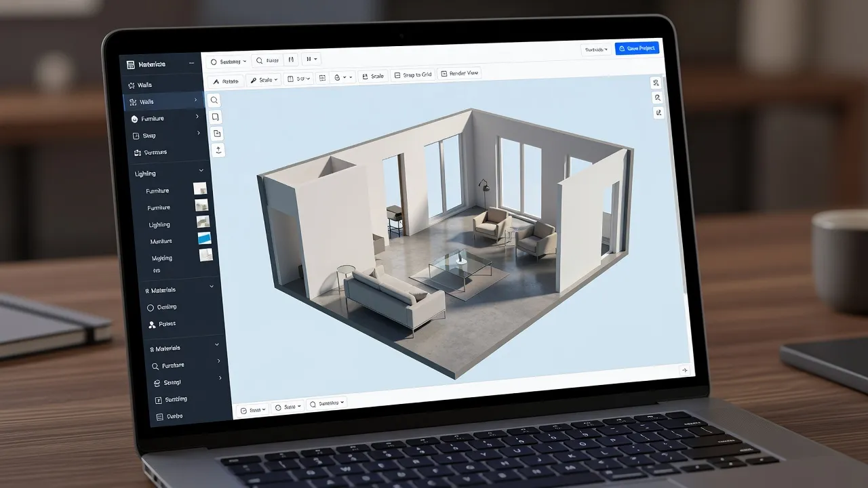Screen dimensions: 868x488
Task: Click the blue material swatch in the Lighting list
Action: (x=204, y=239)
